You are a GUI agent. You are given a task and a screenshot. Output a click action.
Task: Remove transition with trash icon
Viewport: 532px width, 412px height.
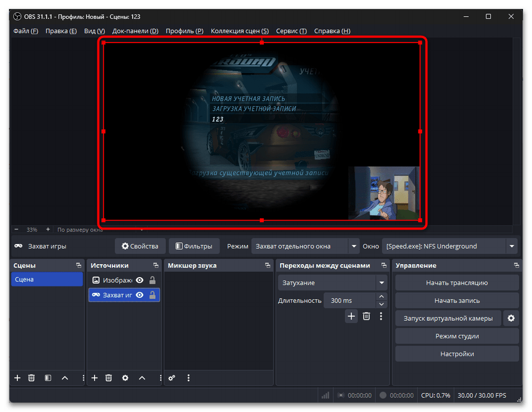click(x=366, y=316)
